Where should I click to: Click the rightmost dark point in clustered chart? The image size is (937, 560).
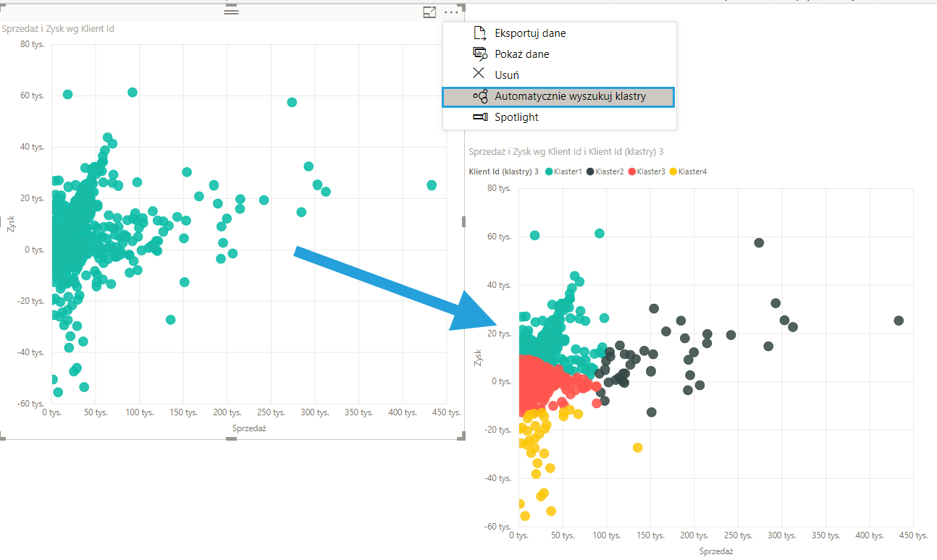coord(899,321)
